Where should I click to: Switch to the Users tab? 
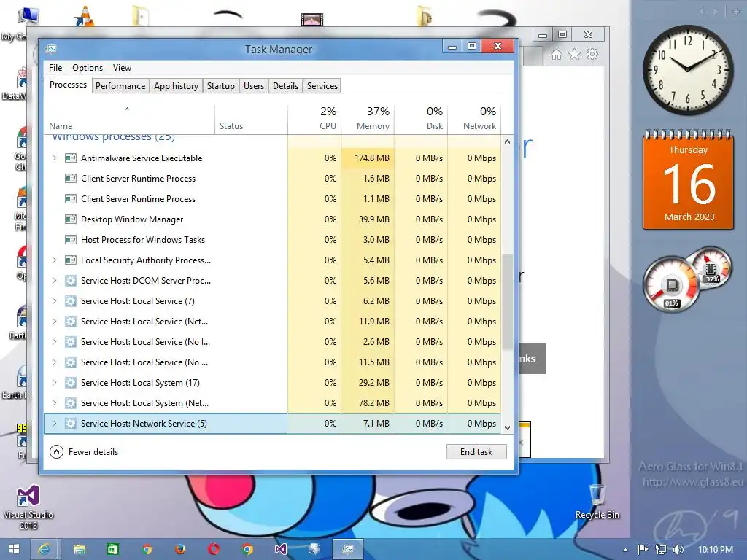[253, 86]
